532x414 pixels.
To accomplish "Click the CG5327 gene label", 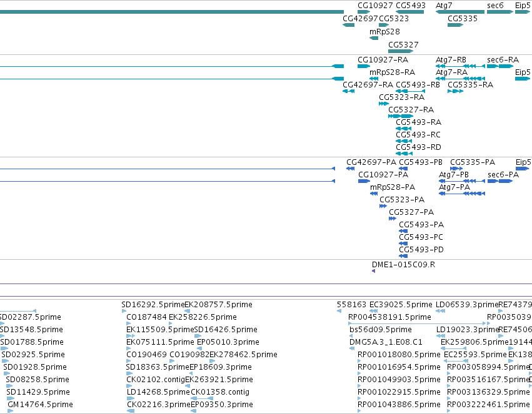I will pos(403,45).
